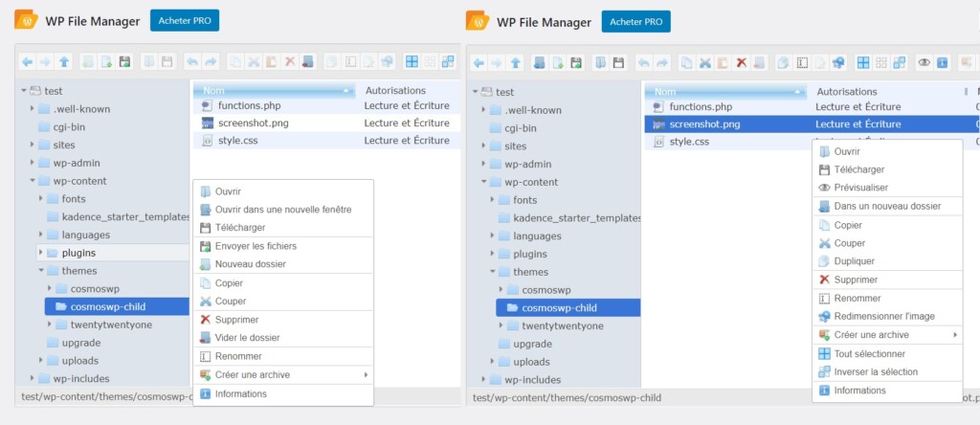Click invert selection icon in left panel toolbar
The width and height of the screenshot is (980, 425).
point(448,62)
